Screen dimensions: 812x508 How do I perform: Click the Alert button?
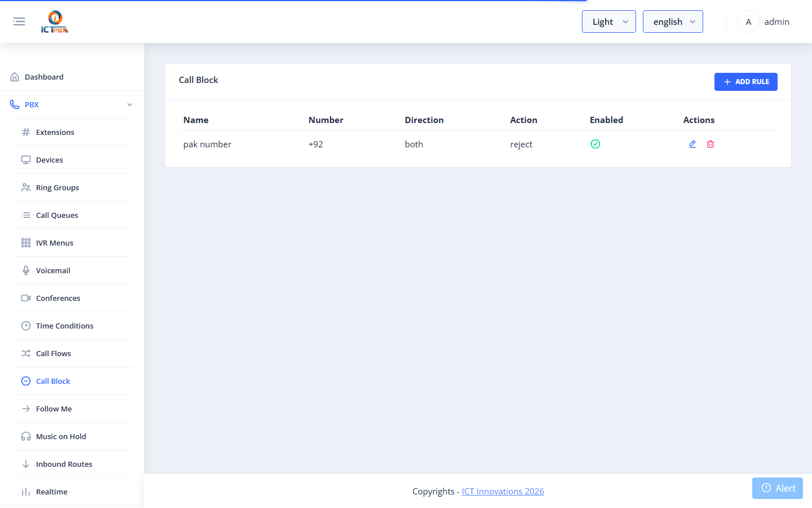pos(778,488)
